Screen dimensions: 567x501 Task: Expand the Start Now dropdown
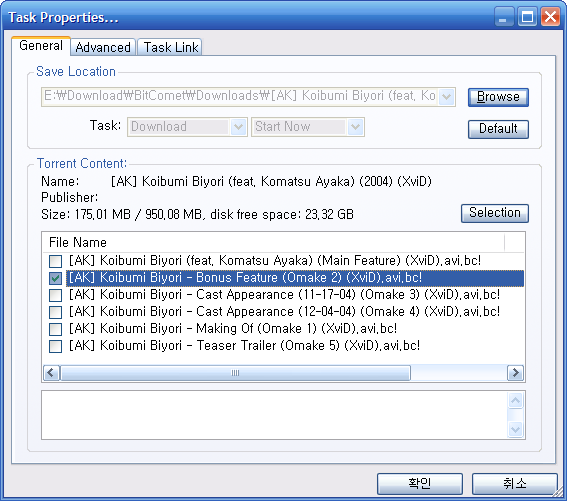click(355, 127)
